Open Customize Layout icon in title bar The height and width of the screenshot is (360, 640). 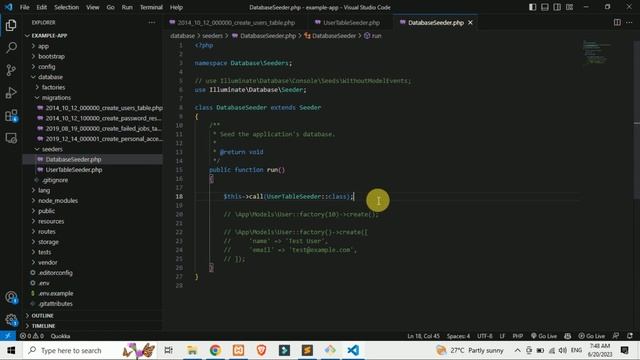569,7
